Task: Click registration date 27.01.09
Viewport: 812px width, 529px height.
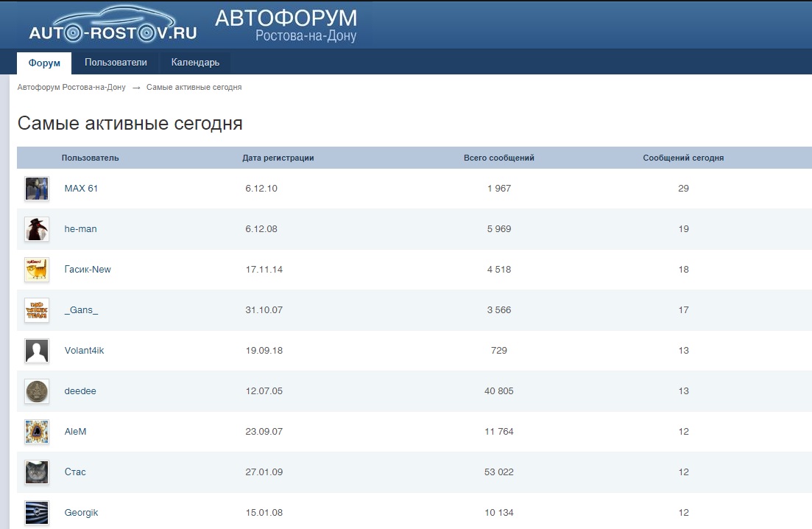Action: click(264, 472)
